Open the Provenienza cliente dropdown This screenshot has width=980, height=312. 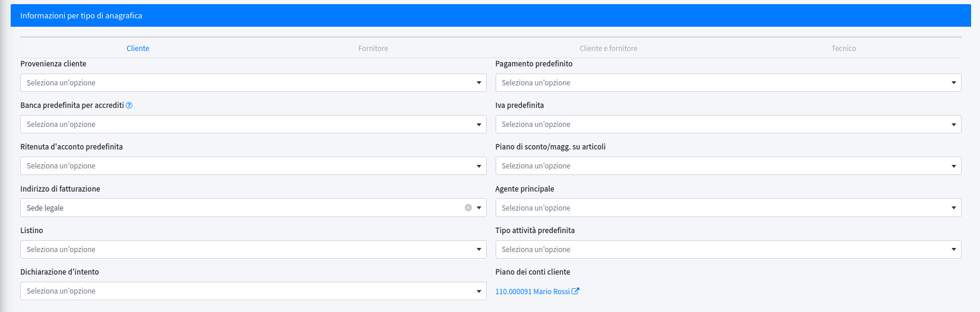(253, 83)
